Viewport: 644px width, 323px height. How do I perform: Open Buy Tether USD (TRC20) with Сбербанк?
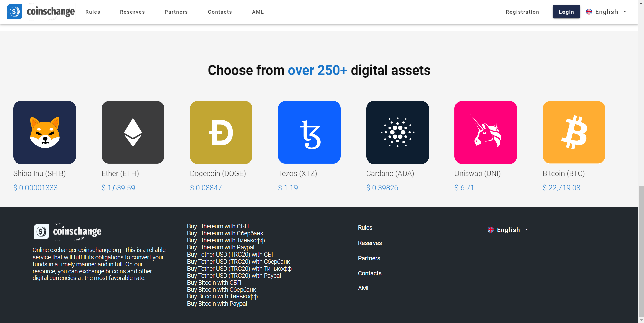click(238, 262)
